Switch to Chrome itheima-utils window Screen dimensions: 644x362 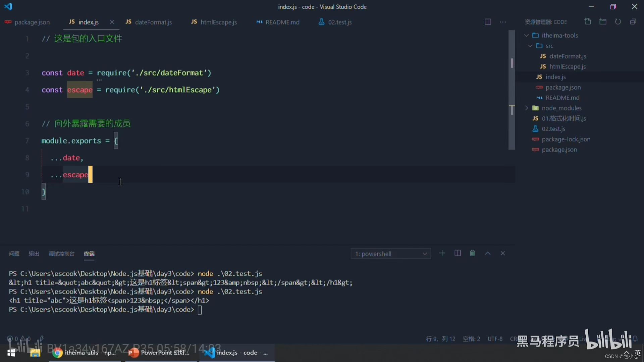pyautogui.click(x=85, y=353)
